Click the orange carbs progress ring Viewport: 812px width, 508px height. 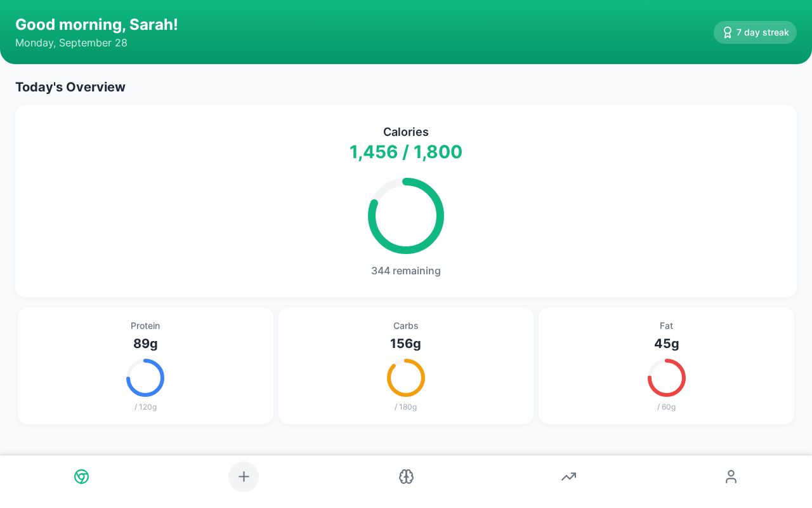(x=406, y=378)
